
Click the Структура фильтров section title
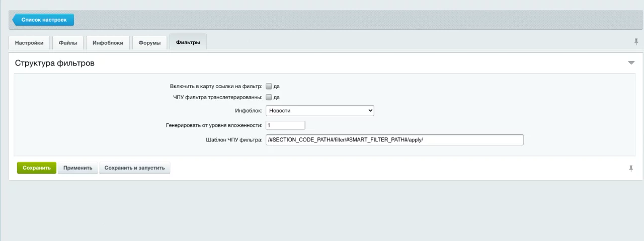(55, 63)
